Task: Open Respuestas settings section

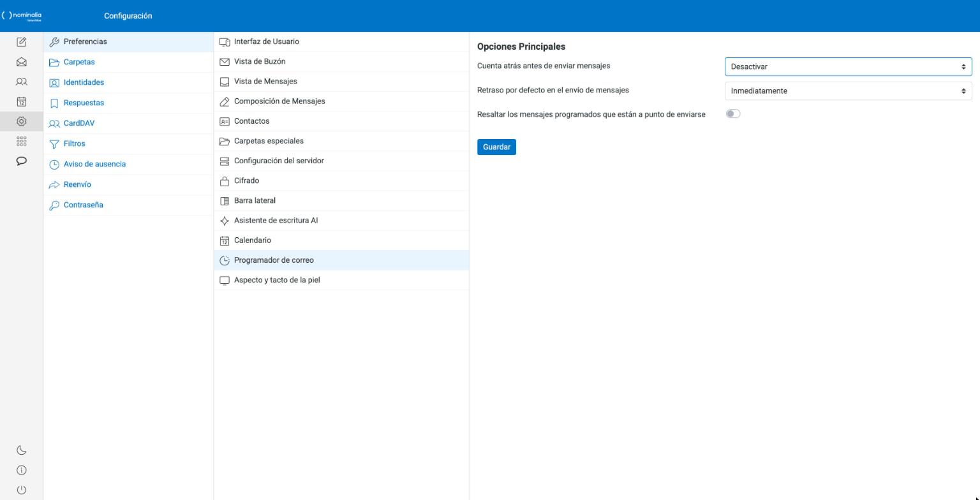Action: point(128,103)
